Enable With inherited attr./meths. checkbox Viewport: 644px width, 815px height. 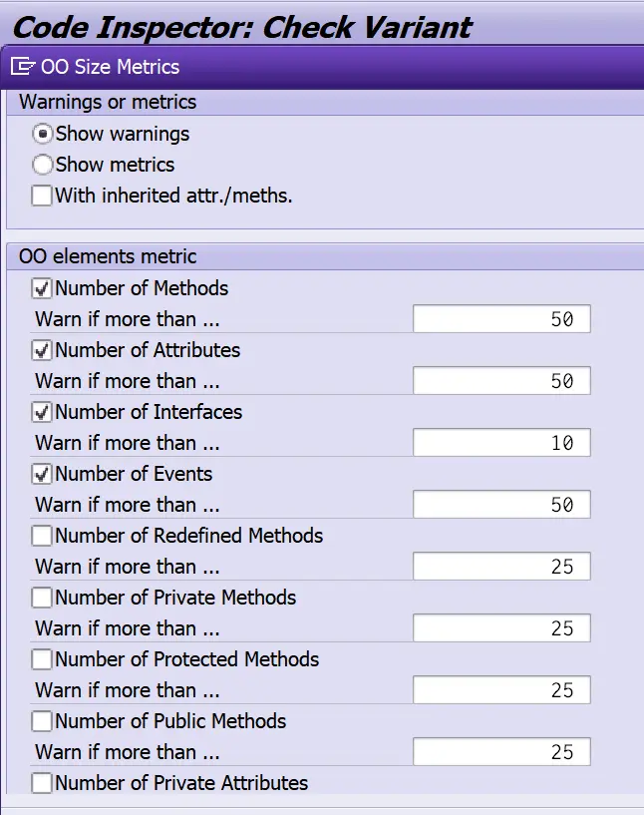coord(42,196)
